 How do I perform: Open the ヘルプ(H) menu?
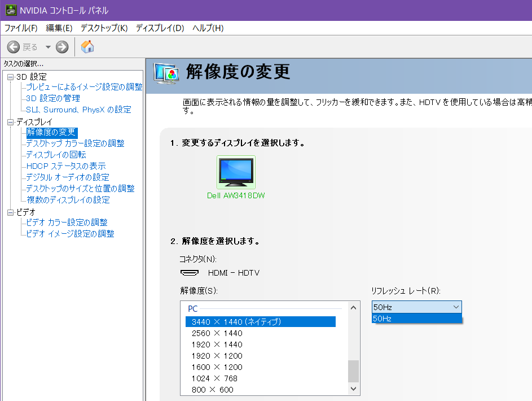click(208, 28)
